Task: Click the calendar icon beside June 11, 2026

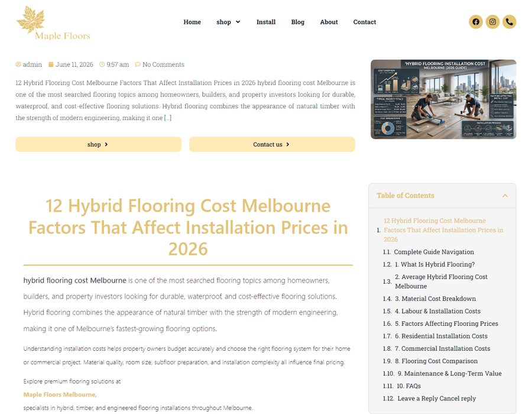Action: tap(51, 64)
